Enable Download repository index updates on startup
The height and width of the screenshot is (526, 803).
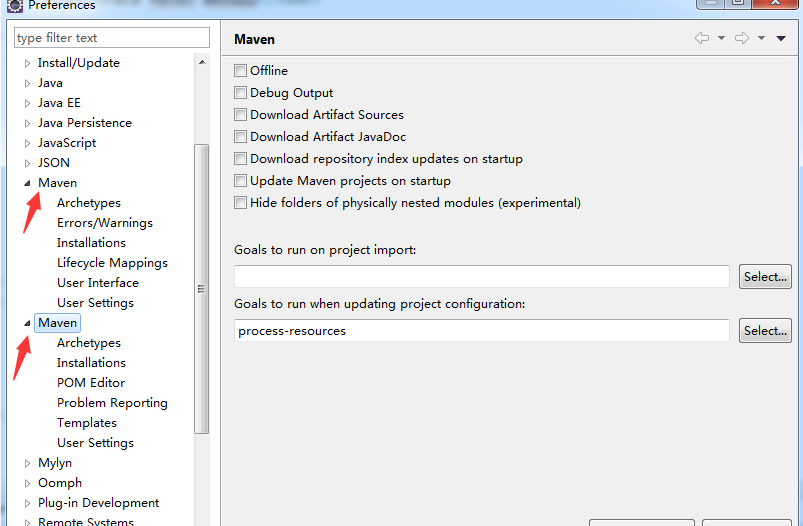click(240, 158)
